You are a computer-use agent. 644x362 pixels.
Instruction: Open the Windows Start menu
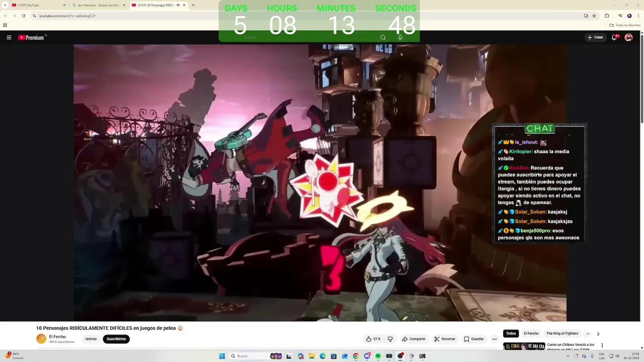pyautogui.click(x=222, y=356)
